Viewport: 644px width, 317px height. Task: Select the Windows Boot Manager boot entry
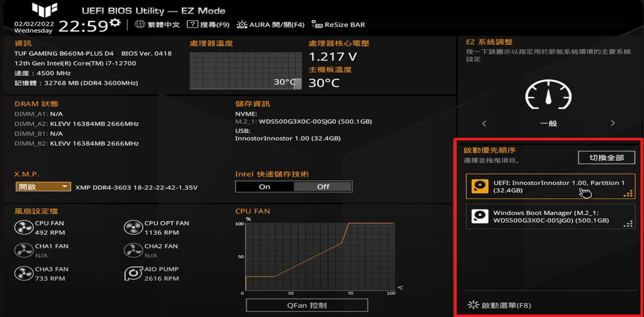click(x=550, y=216)
